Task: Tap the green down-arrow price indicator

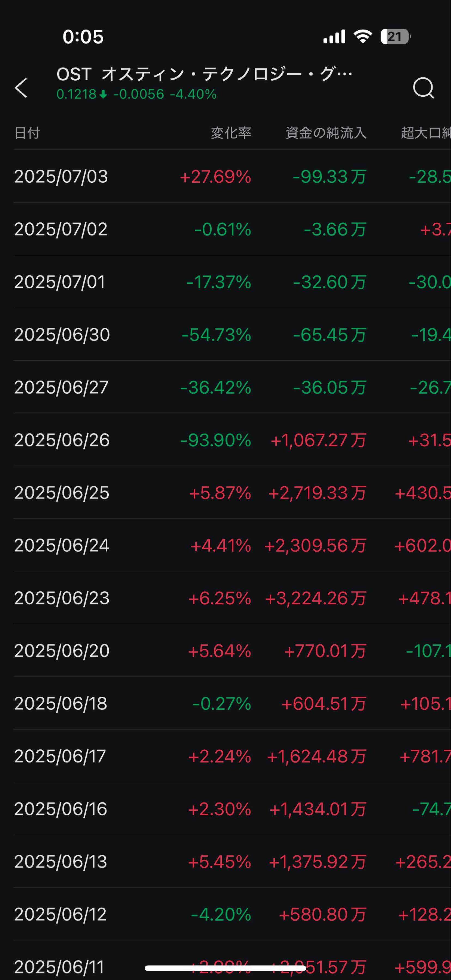Action: point(103,94)
